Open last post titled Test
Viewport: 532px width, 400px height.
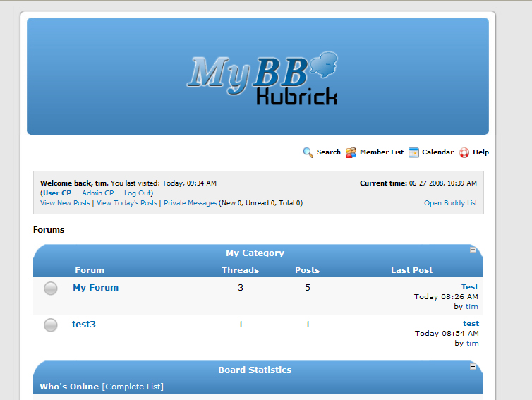pos(470,287)
